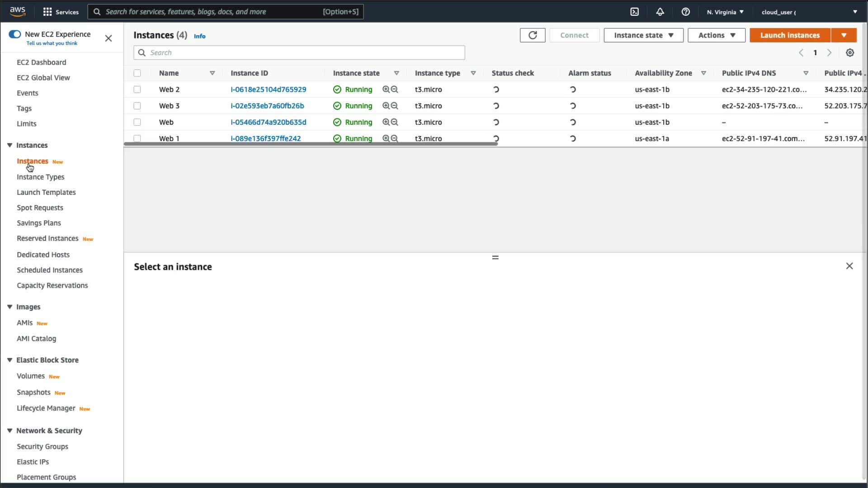The height and width of the screenshot is (488, 868).
Task: Open the Services grid menu
Action: [47, 12]
